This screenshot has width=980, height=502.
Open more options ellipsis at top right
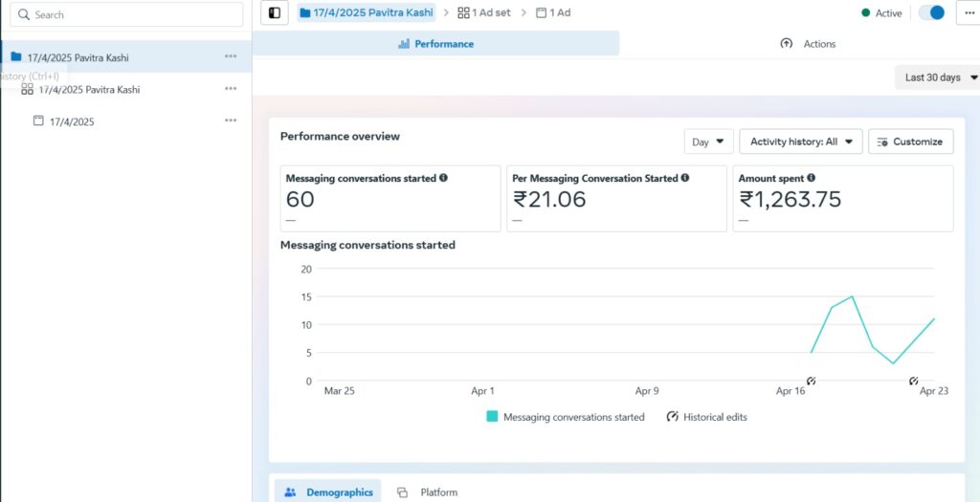click(969, 12)
